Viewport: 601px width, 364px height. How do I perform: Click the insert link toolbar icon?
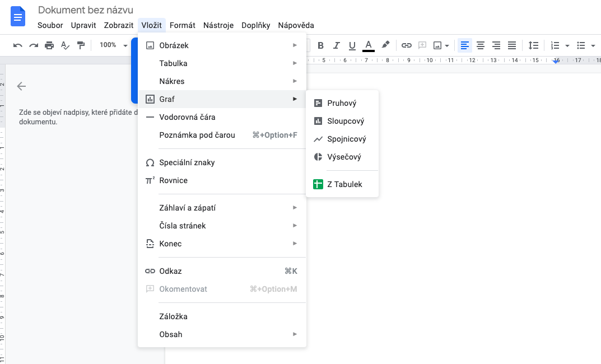pyautogui.click(x=407, y=45)
